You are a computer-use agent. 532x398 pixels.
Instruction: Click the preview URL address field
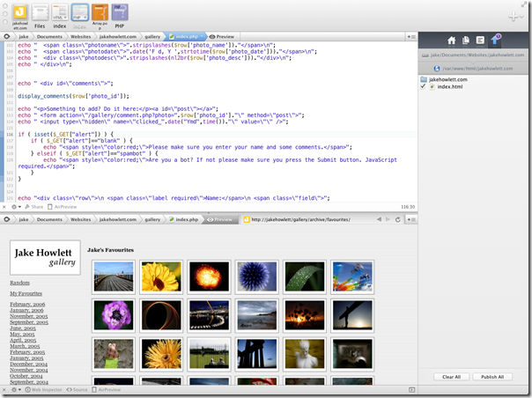[x=308, y=219]
